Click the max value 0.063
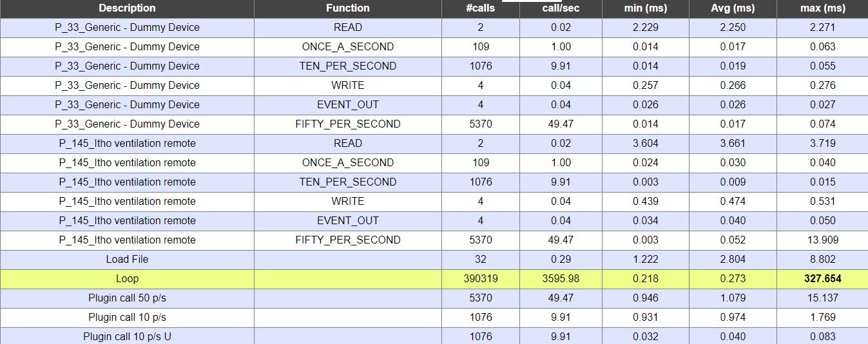868x344 pixels. pos(822,47)
